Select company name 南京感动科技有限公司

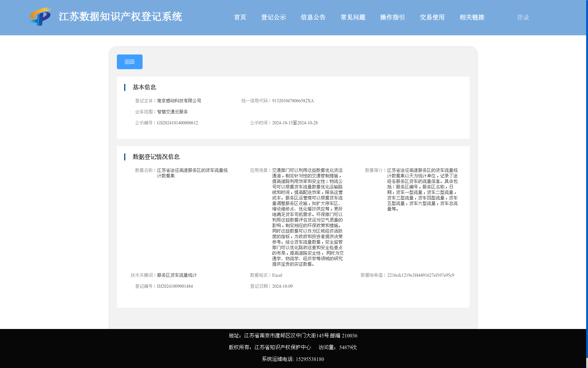click(179, 101)
